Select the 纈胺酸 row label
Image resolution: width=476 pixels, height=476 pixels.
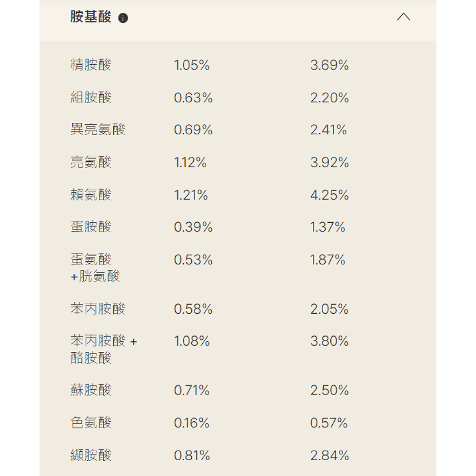(x=91, y=456)
